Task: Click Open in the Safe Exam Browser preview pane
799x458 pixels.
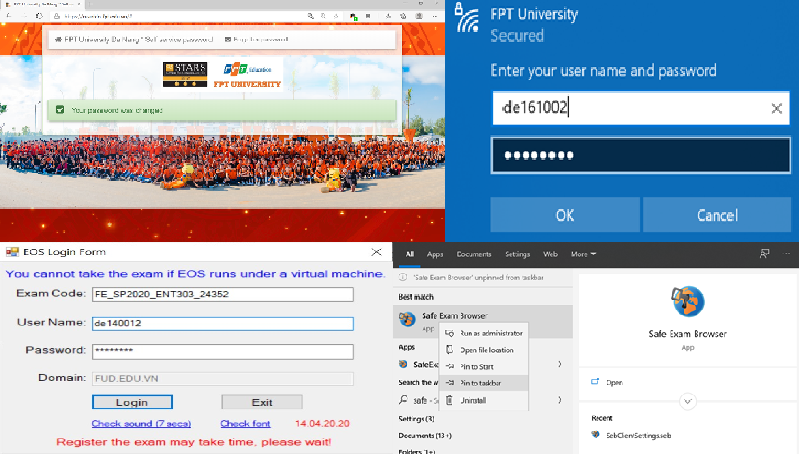Action: coord(606,382)
